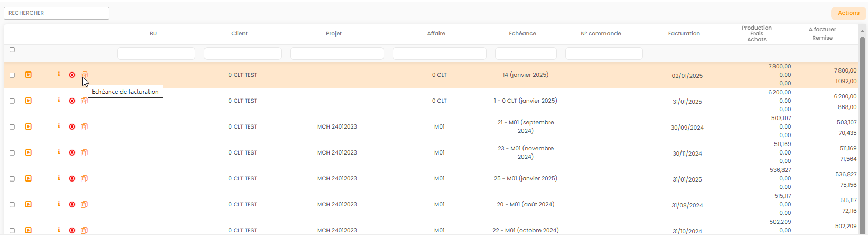Select checkbox of 23 - M01 novembre row
The height and width of the screenshot is (235, 868).
tap(12, 153)
